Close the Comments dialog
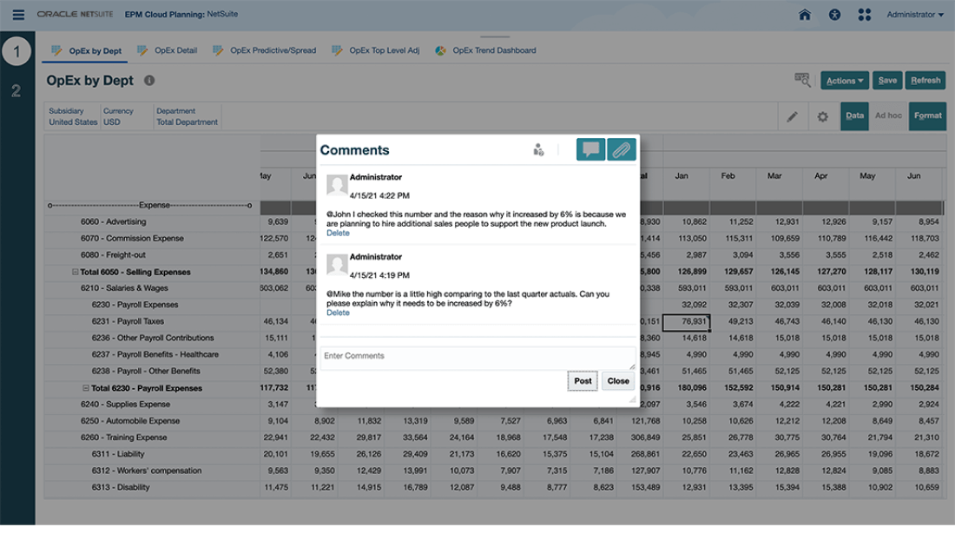The height and width of the screenshot is (560, 955). tap(618, 381)
